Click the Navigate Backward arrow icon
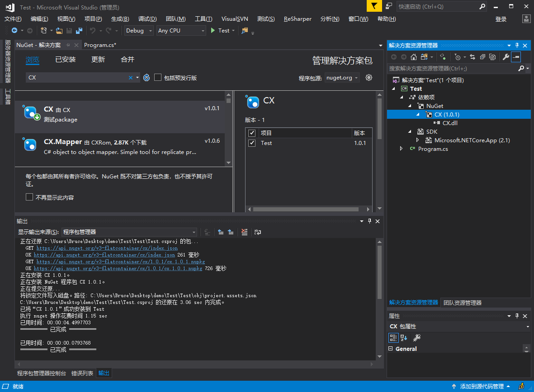 pyautogui.click(x=14, y=31)
